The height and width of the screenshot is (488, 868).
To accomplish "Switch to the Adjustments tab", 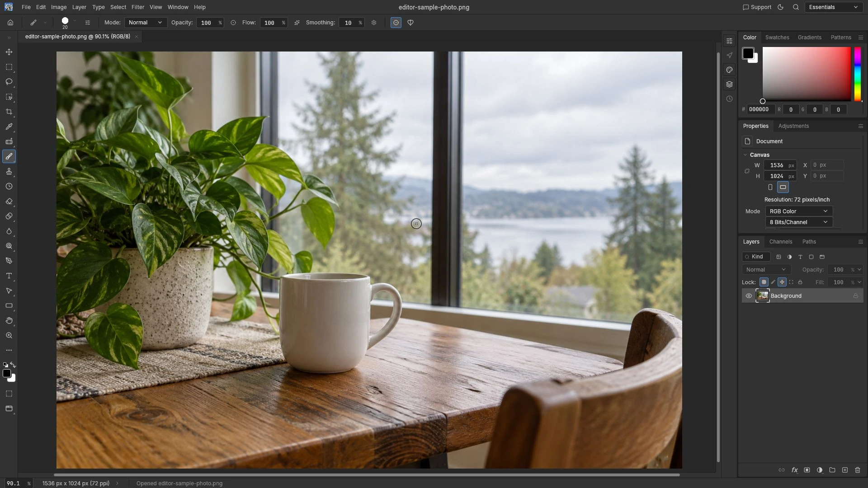I will [793, 126].
